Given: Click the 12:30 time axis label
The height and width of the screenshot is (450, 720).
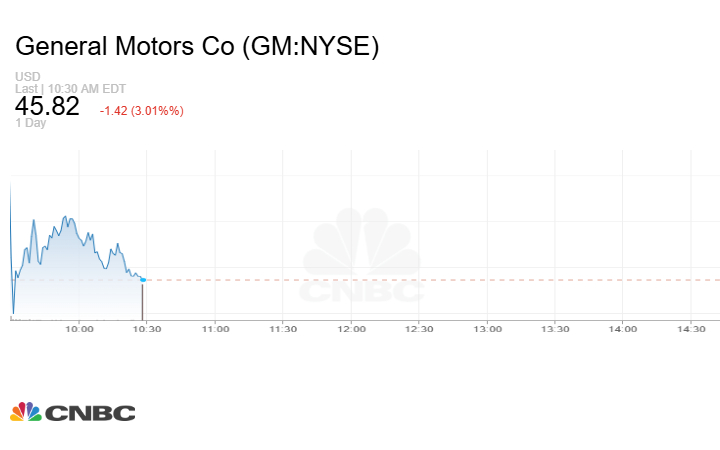Looking at the screenshot, I should click(x=419, y=328).
